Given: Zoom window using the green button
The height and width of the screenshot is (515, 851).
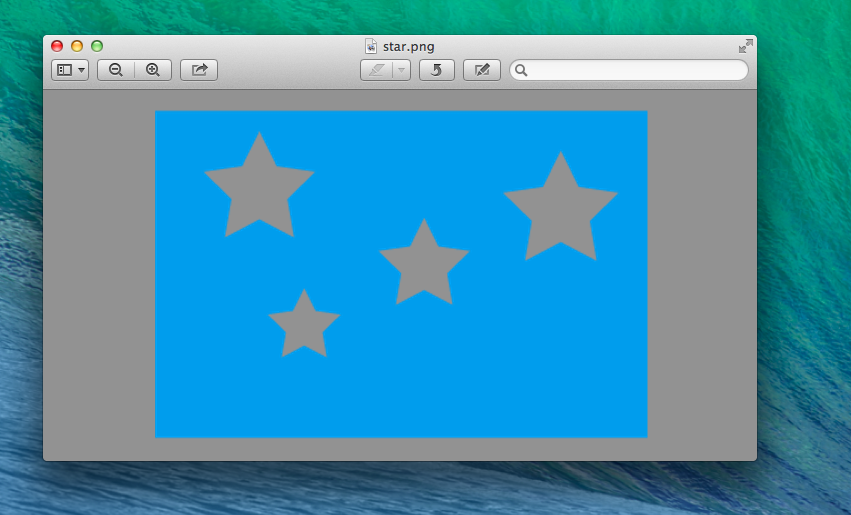Looking at the screenshot, I should coord(97,46).
